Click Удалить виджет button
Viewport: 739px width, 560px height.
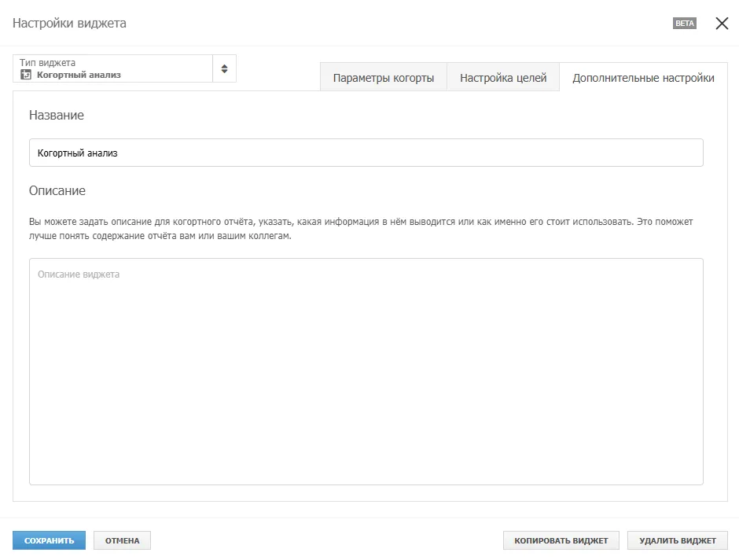pos(677,540)
